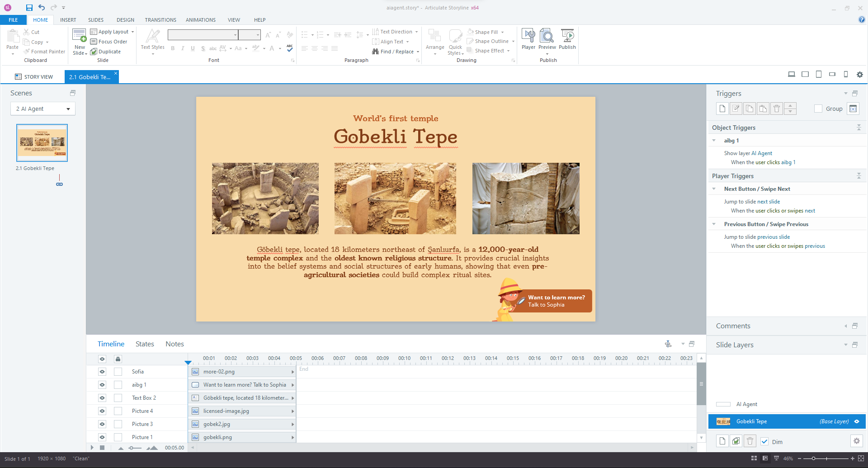Switch to the INSERT ribbon tab
This screenshot has height=468, width=868.
click(68, 20)
